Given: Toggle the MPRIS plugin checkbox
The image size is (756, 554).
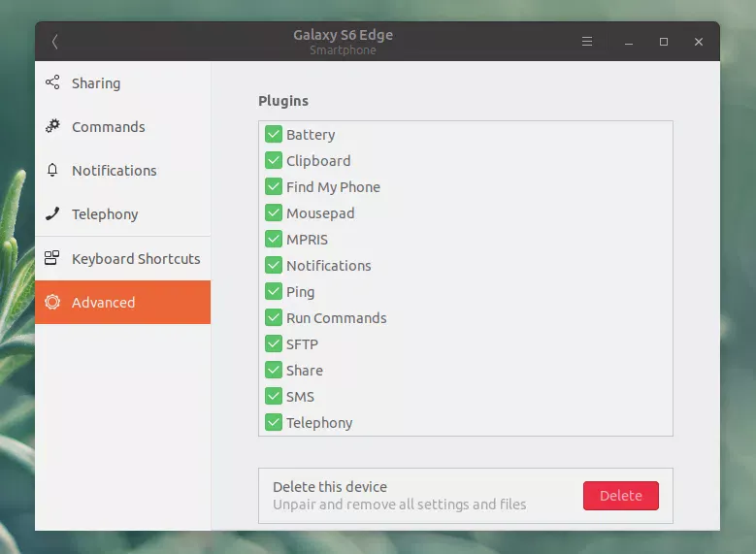Looking at the screenshot, I should coord(274,239).
